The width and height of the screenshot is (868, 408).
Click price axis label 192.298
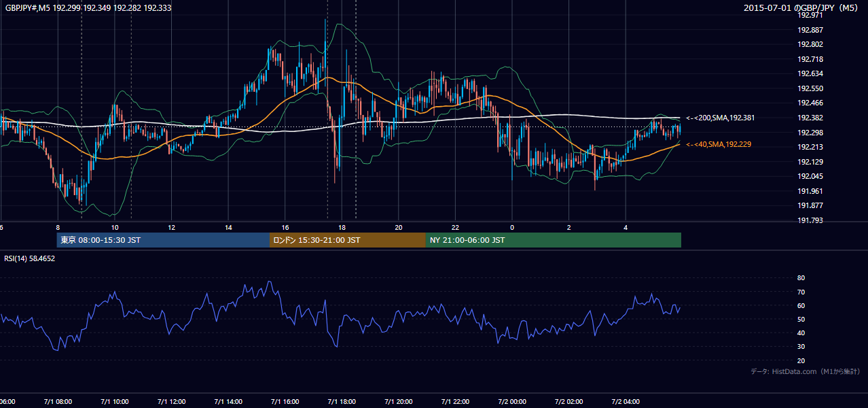[x=810, y=132]
